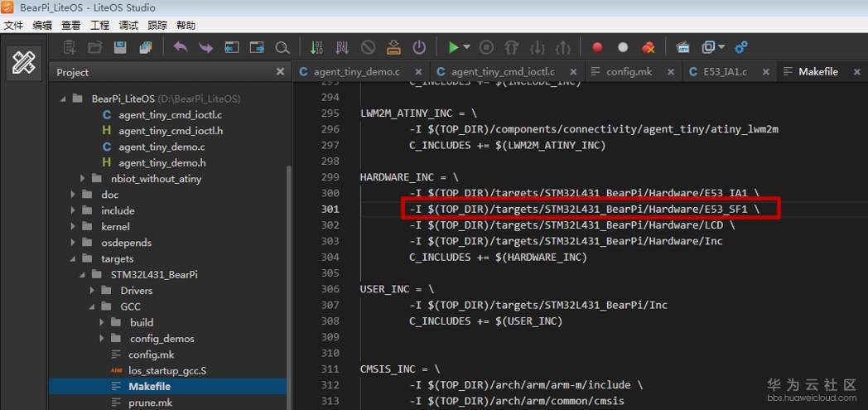Open agent_tiny_cmd_ioctl.h in project tree
The width and height of the screenshot is (868, 410).
coord(171,131)
